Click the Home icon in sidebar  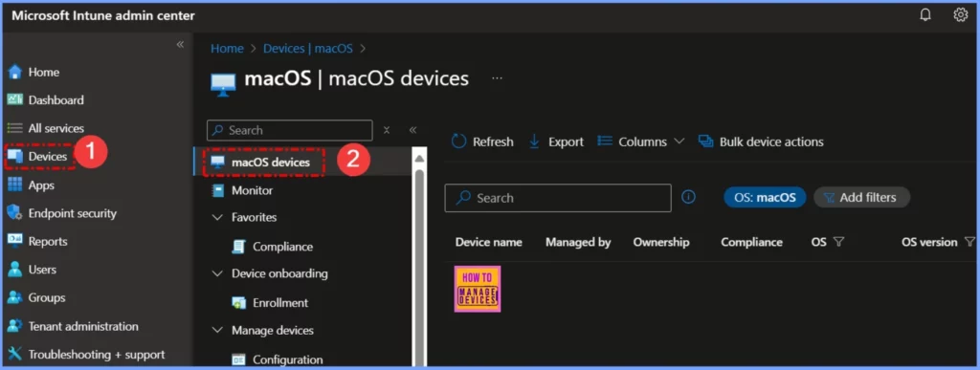[x=15, y=73]
